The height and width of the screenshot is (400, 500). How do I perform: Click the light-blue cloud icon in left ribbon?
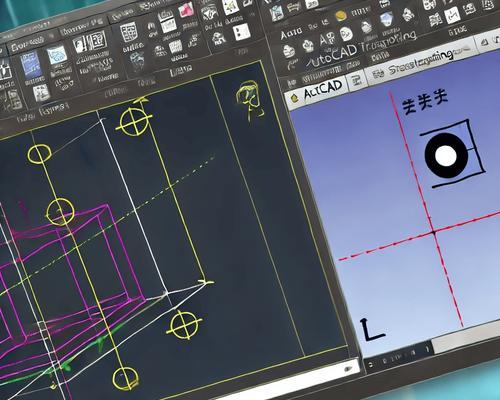[x=57, y=55]
